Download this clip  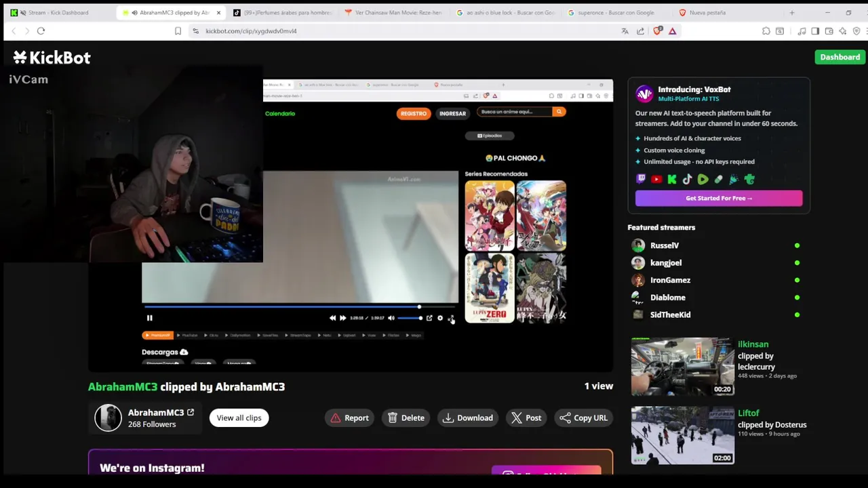pos(468,418)
